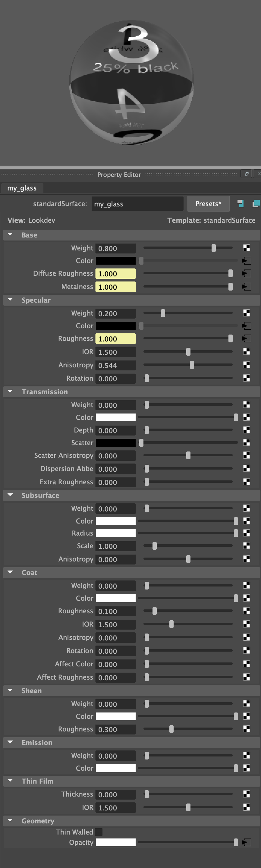
Task: Click the Specular IOR map checker icon
Action: pyautogui.click(x=247, y=352)
